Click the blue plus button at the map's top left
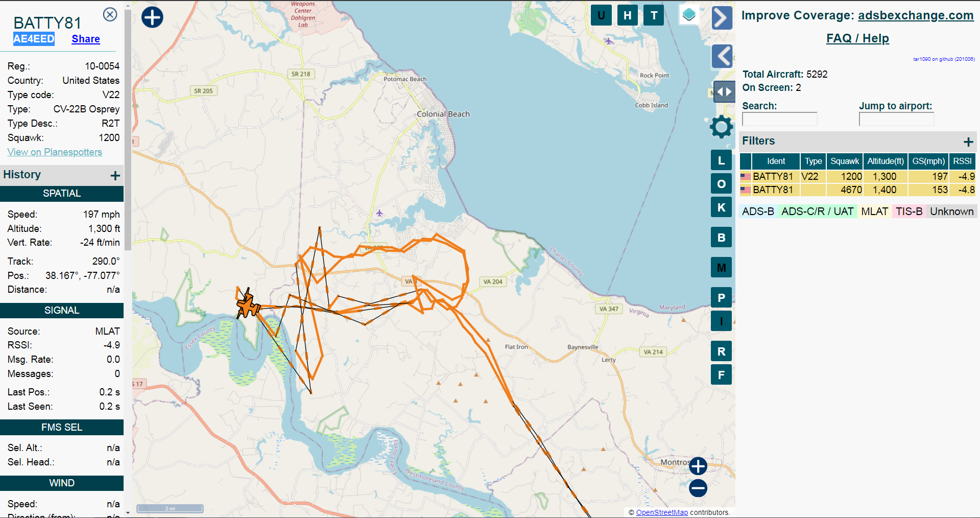The image size is (980, 518). click(152, 17)
